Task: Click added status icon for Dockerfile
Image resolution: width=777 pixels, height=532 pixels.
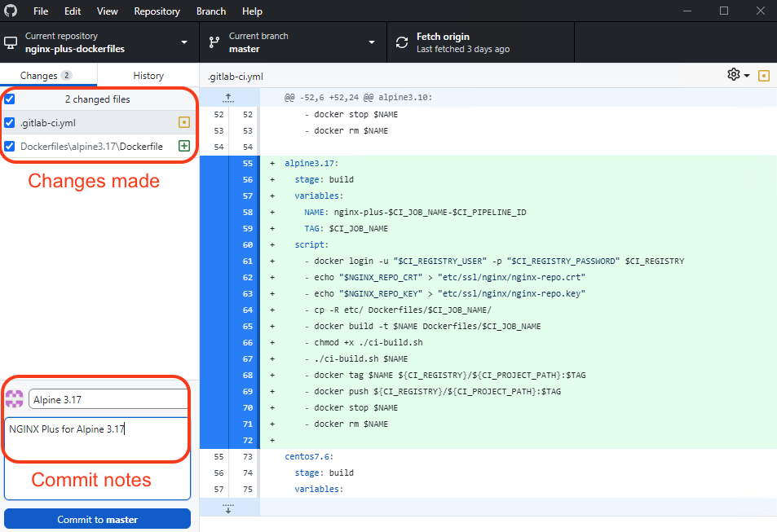Action: (183, 146)
